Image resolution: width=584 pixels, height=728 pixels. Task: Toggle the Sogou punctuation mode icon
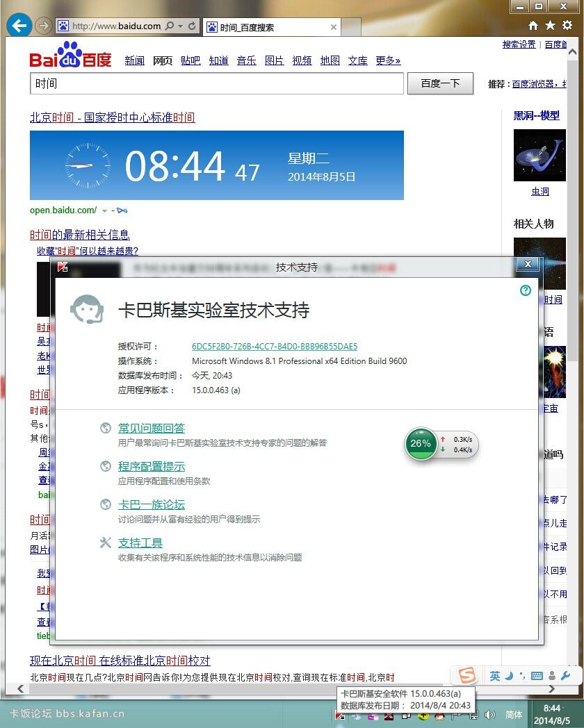tap(522, 676)
